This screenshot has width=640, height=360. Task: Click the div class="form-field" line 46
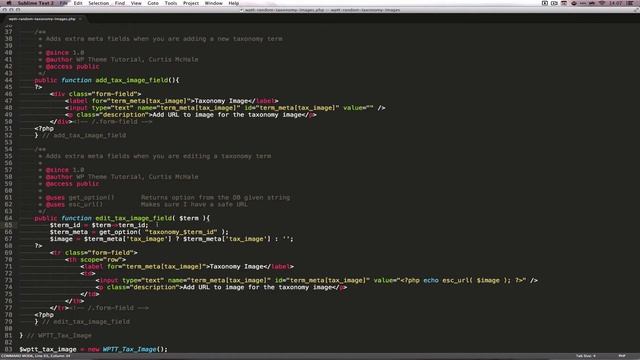(x=96, y=94)
